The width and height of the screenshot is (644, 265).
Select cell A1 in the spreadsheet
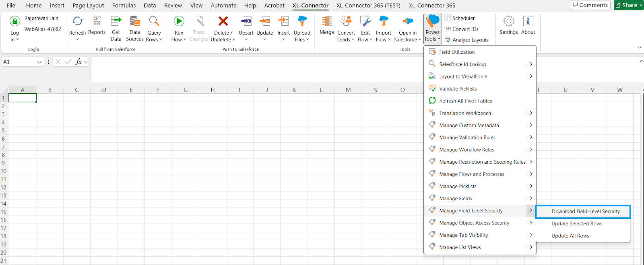[23, 98]
